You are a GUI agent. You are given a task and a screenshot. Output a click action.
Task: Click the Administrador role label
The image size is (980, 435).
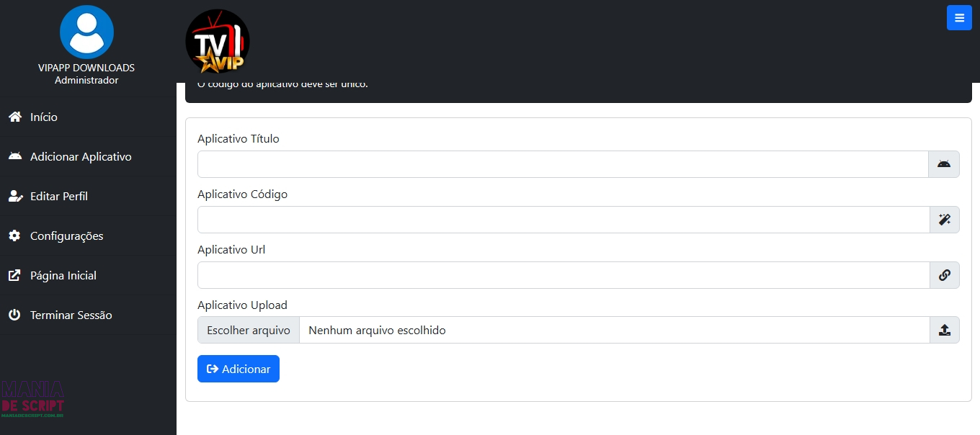pos(86,80)
